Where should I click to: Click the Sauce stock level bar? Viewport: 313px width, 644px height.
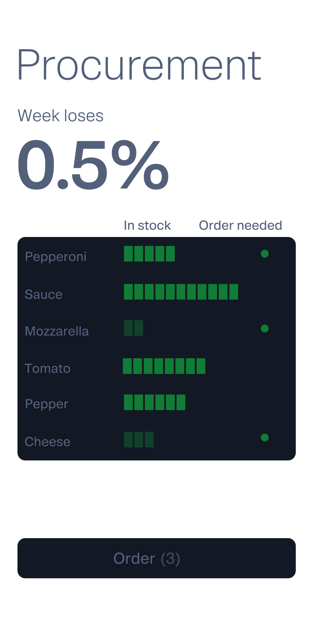point(181,292)
